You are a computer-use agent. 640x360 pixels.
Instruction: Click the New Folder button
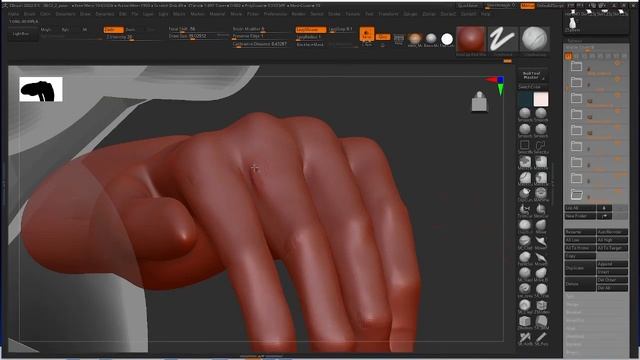[x=580, y=216]
